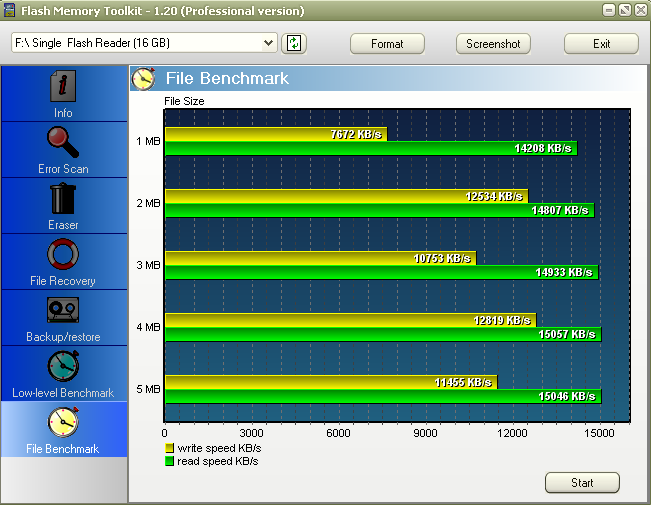Click the File Benchmark heading text
Screen dimensions: 651x505
click(227, 78)
